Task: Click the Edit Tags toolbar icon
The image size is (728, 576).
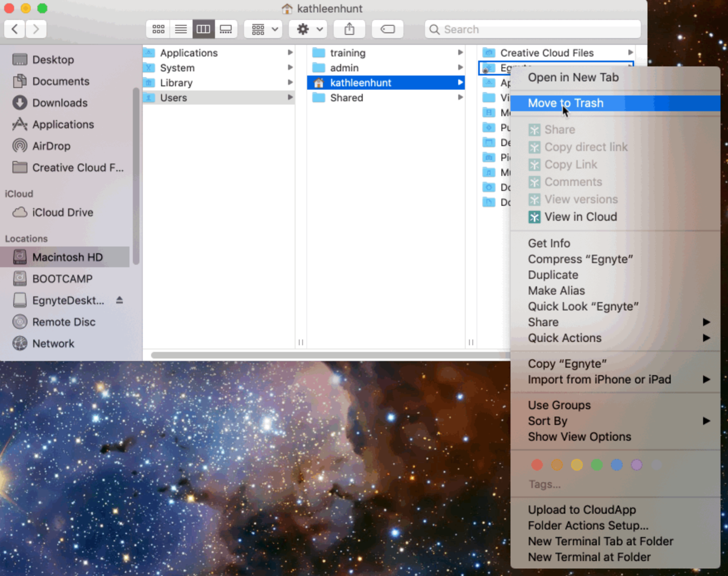Action: tap(387, 29)
